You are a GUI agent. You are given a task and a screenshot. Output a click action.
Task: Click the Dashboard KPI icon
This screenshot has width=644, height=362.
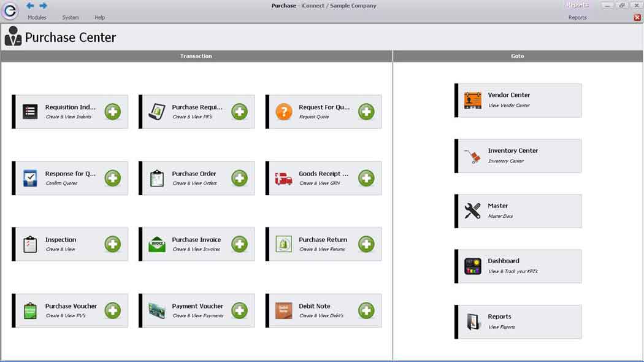click(472, 266)
